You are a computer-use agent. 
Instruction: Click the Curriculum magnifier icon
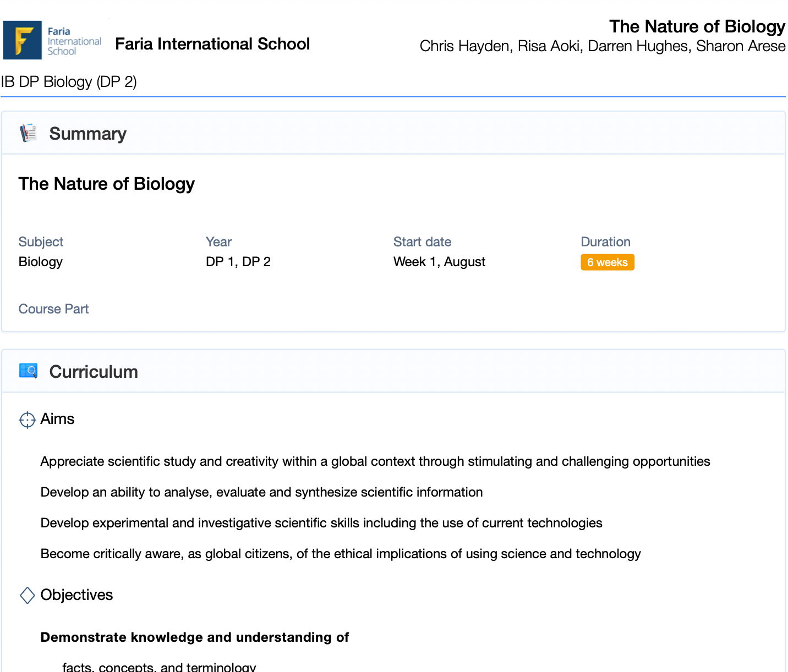(28, 371)
